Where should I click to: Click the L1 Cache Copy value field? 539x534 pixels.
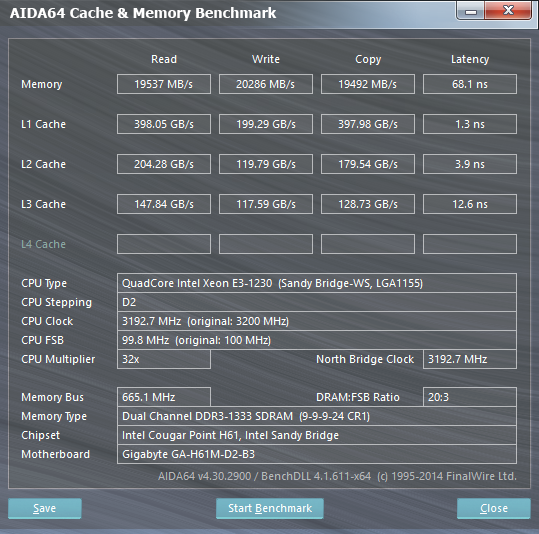pos(368,124)
